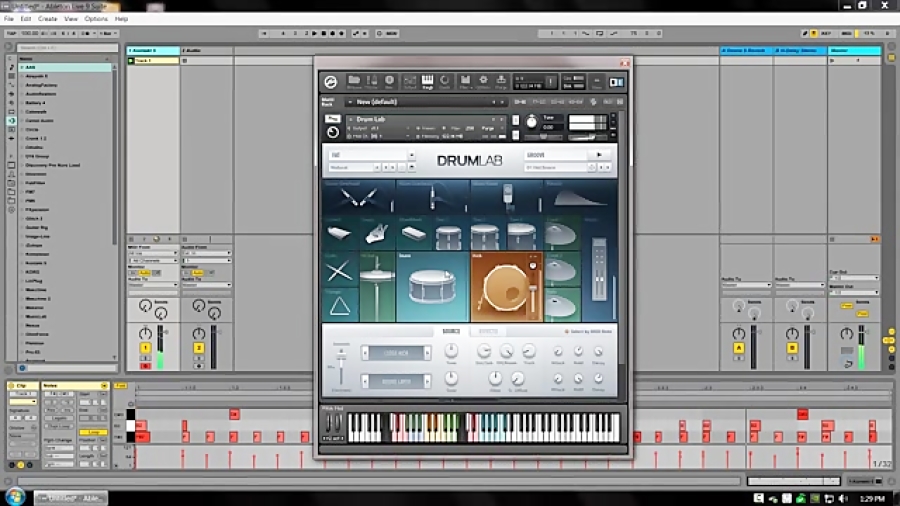Viewport: 900px width, 506px height.
Task: Click Ableton transport play button
Action: [x=315, y=33]
